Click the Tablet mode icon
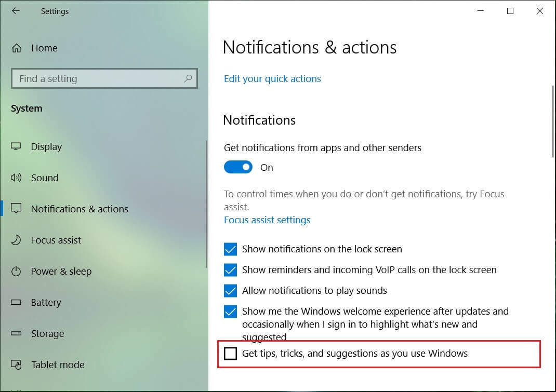The image size is (556, 392). click(x=16, y=364)
